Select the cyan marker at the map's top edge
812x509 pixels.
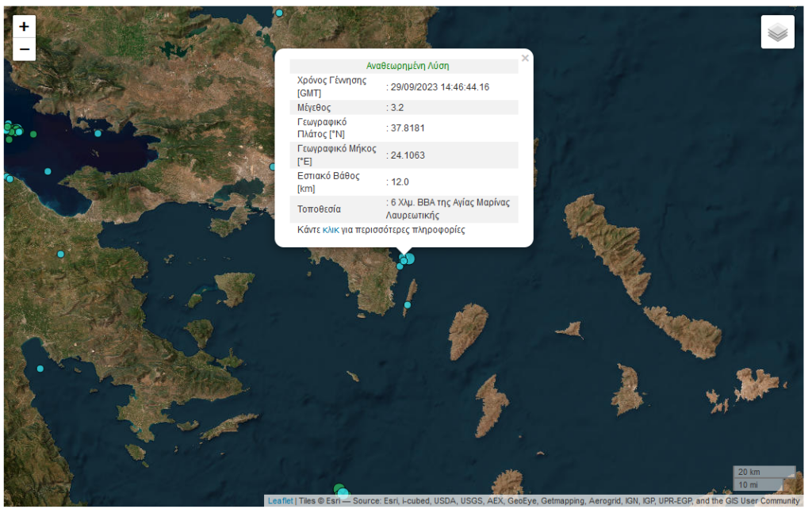pos(279,13)
